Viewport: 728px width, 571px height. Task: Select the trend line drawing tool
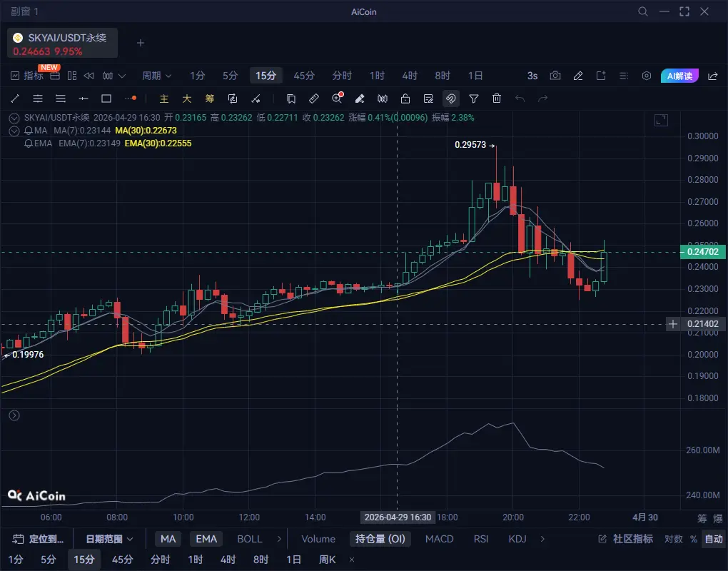pyautogui.click(x=15, y=98)
